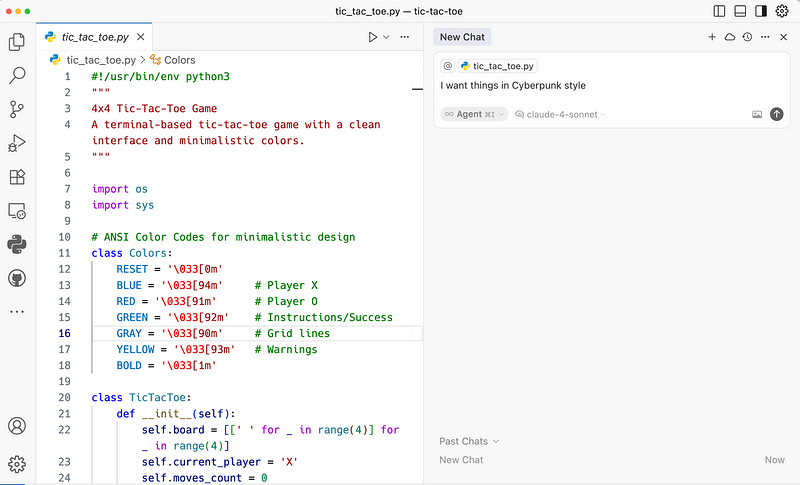The height and width of the screenshot is (485, 800).
Task: Open the Extensions view
Action: [x=17, y=177]
